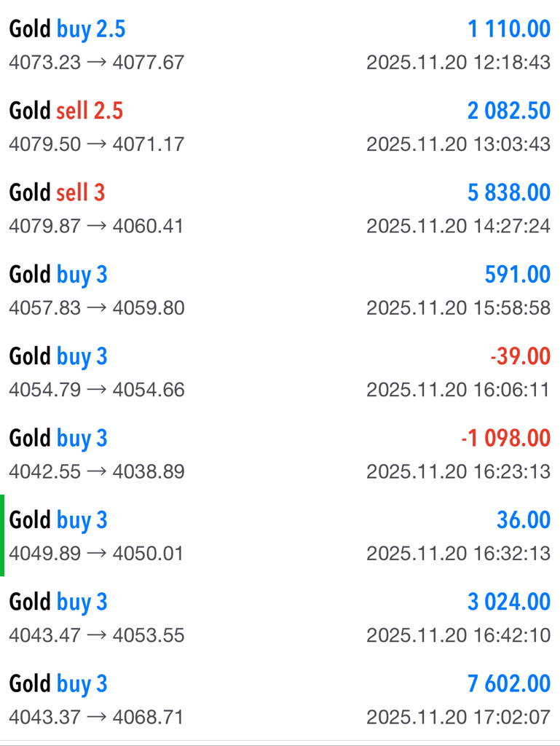This screenshot has height=746, width=560.
Task: Tap the 7 602.00 profit figure
Action: tap(509, 684)
